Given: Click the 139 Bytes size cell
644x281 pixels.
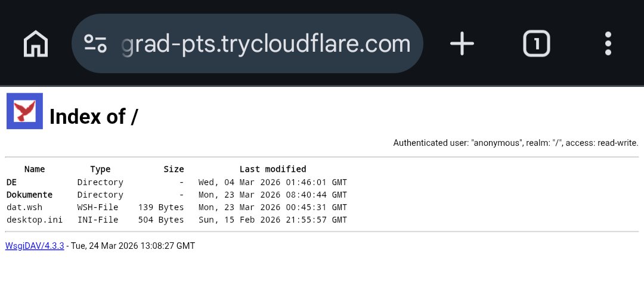Looking at the screenshot, I should 161,207.
